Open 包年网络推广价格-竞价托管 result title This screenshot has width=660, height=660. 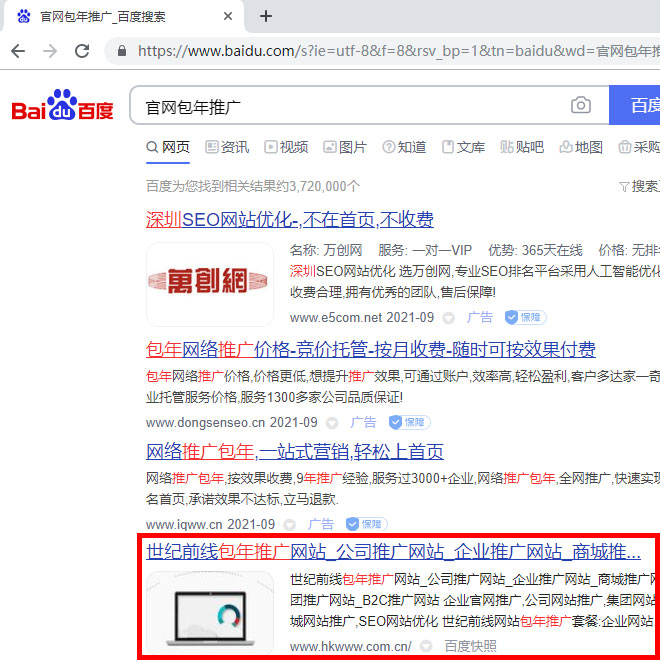[x=371, y=350]
